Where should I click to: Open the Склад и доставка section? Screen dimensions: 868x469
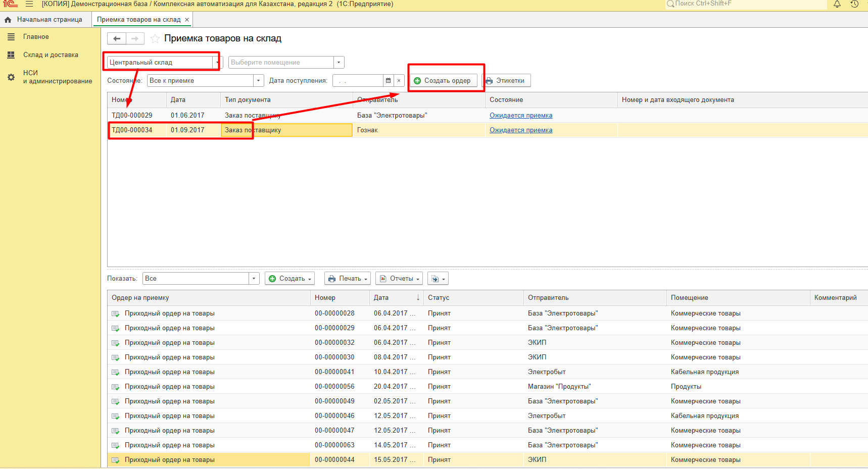pos(51,55)
